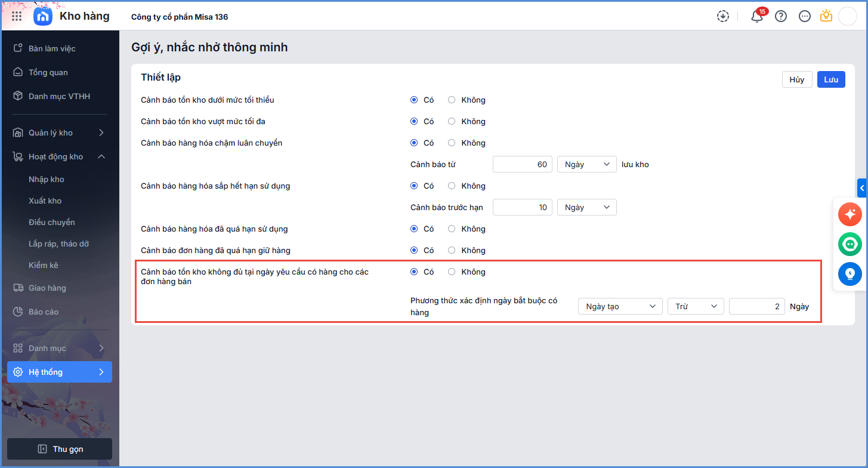Click the Hủy button

pos(796,79)
